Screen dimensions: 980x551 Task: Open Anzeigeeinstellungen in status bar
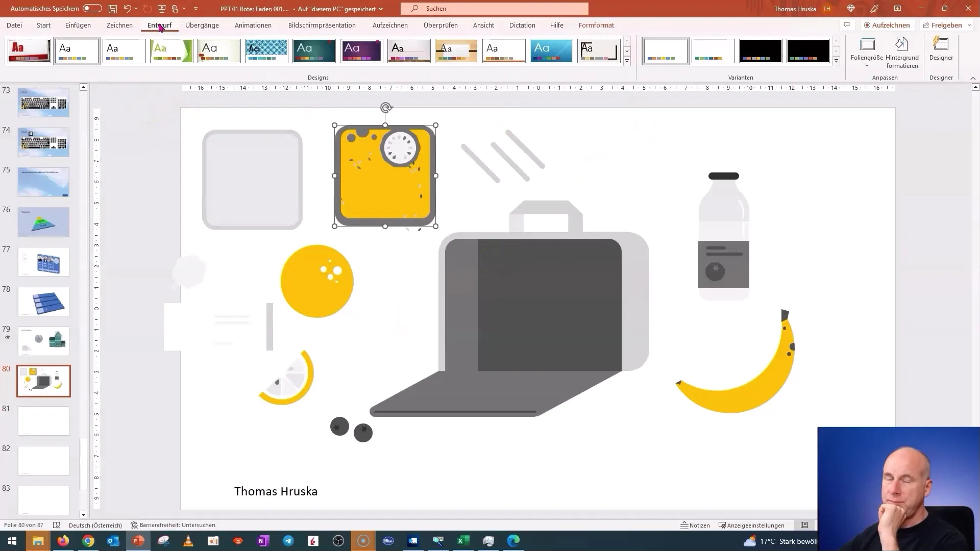pos(751,525)
